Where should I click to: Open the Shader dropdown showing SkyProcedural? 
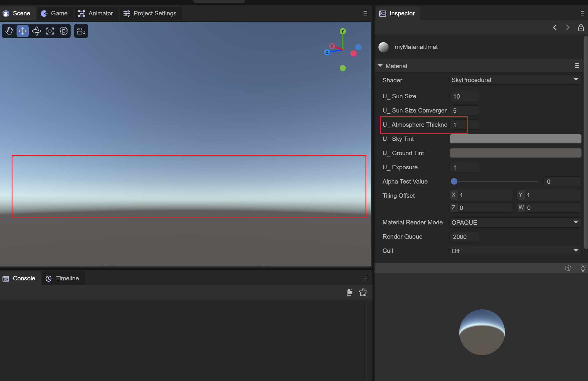(515, 80)
